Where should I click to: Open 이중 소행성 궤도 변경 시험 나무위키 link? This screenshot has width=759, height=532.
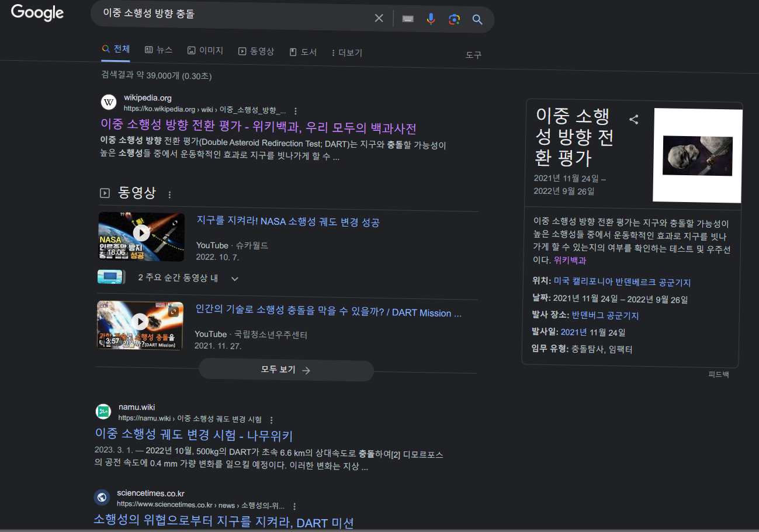click(x=193, y=435)
